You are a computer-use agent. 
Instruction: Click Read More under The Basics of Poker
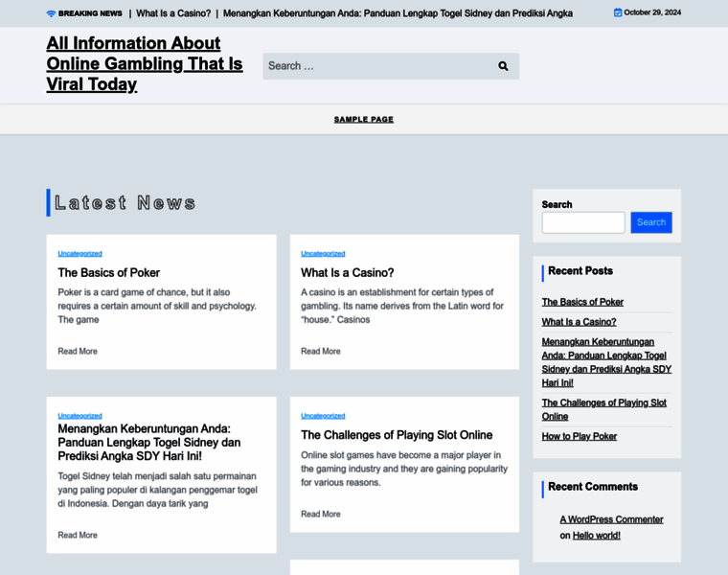(78, 352)
